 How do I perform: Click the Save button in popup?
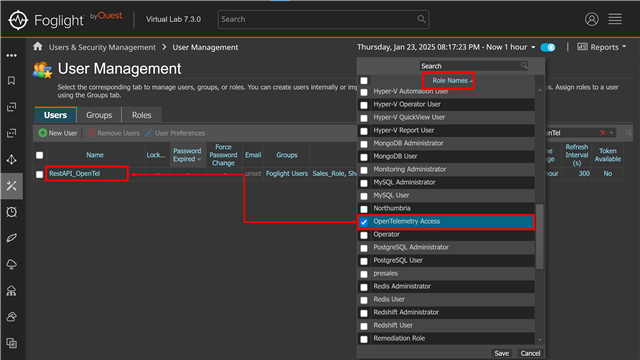click(x=502, y=353)
